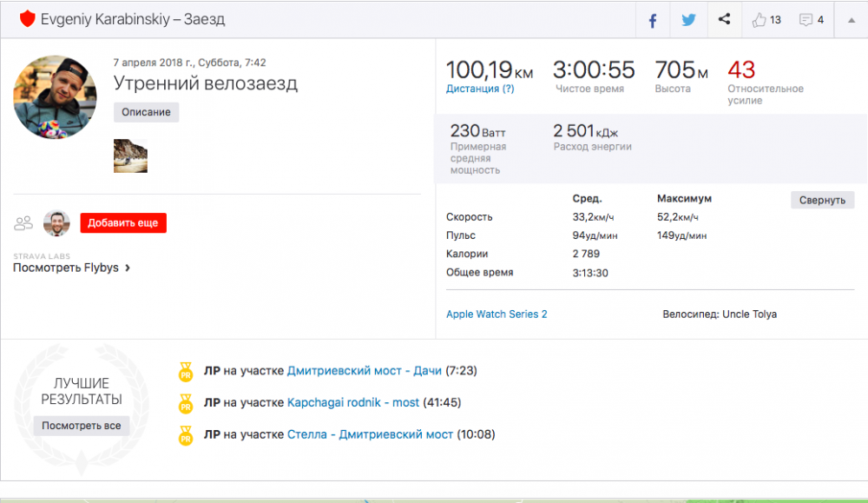Open Дмитриевский мост - Дачи segment link
Screen dimensions: 868x503
coord(364,371)
